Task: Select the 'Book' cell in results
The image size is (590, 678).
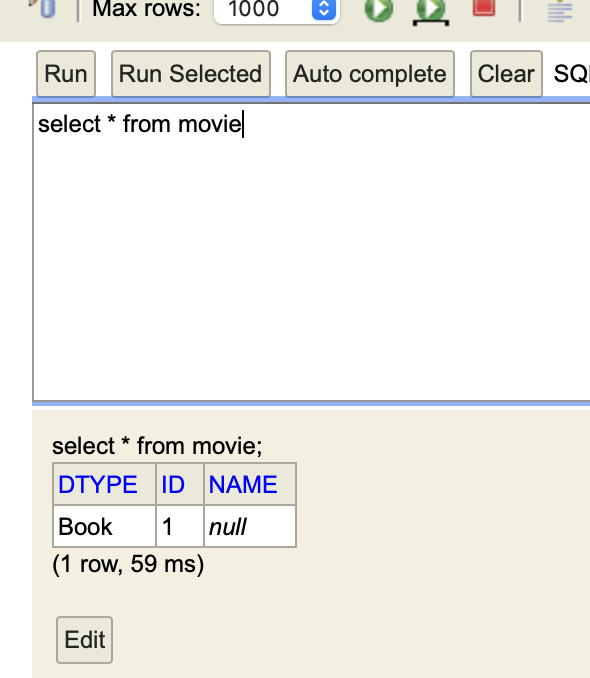Action: tap(104, 526)
